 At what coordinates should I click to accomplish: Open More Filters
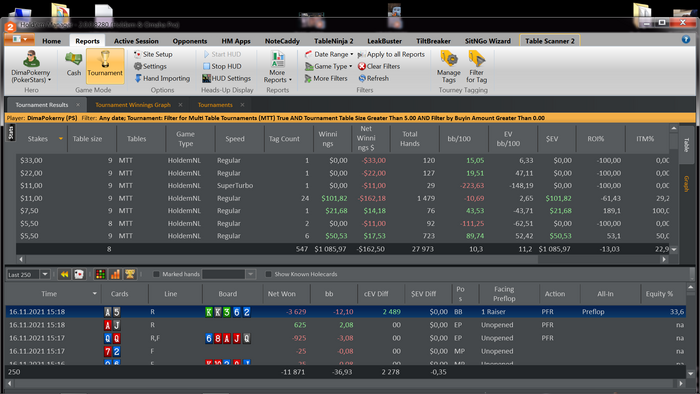[326, 78]
